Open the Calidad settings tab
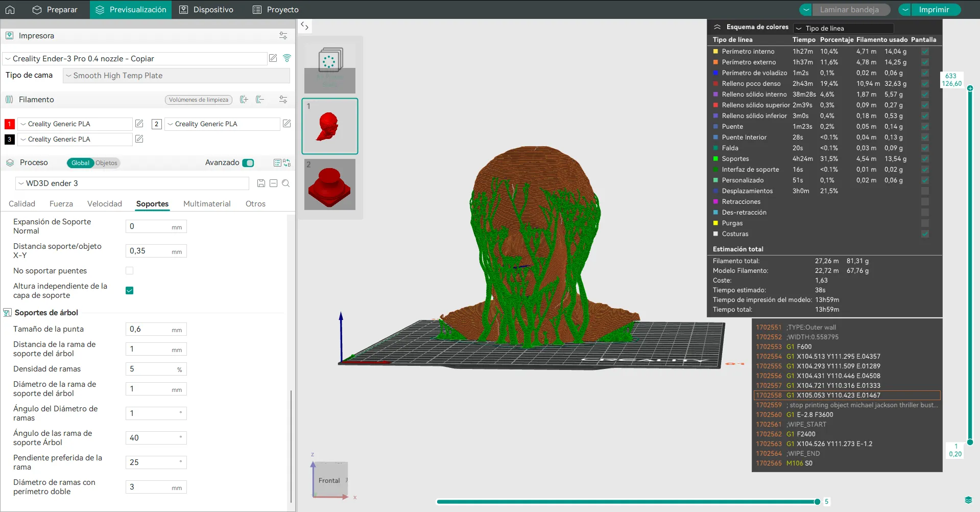980x512 pixels. [x=22, y=204]
